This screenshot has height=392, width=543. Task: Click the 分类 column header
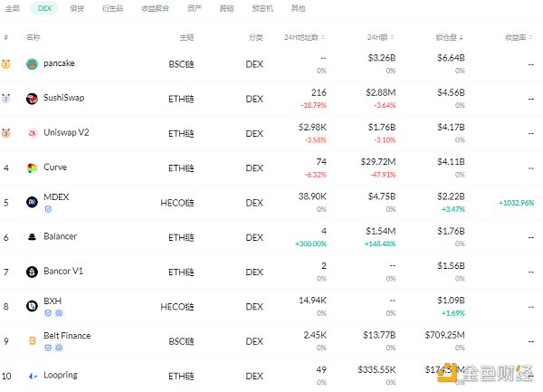(256, 37)
